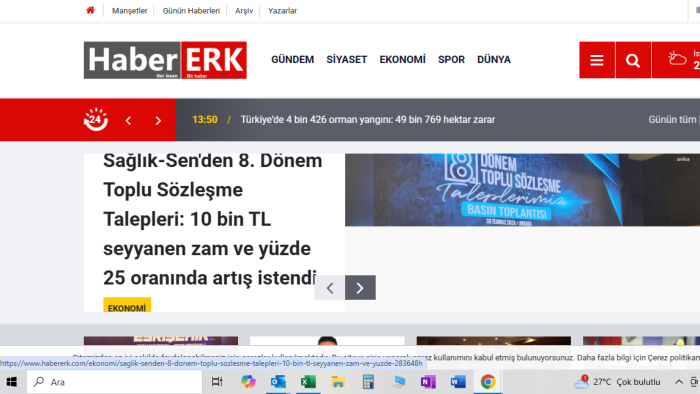Open File Explorer from the taskbar
Image resolution: width=700 pixels, height=394 pixels.
(x=338, y=382)
